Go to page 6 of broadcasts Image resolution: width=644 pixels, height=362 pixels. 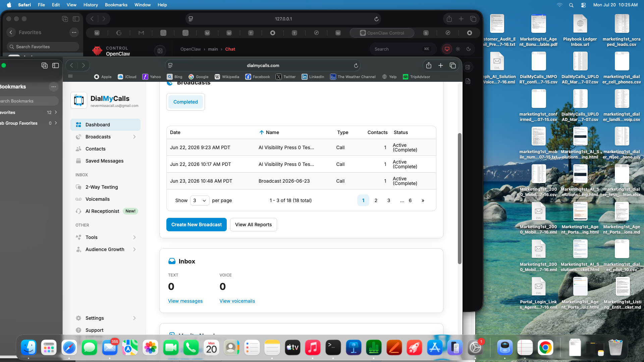[410, 200]
